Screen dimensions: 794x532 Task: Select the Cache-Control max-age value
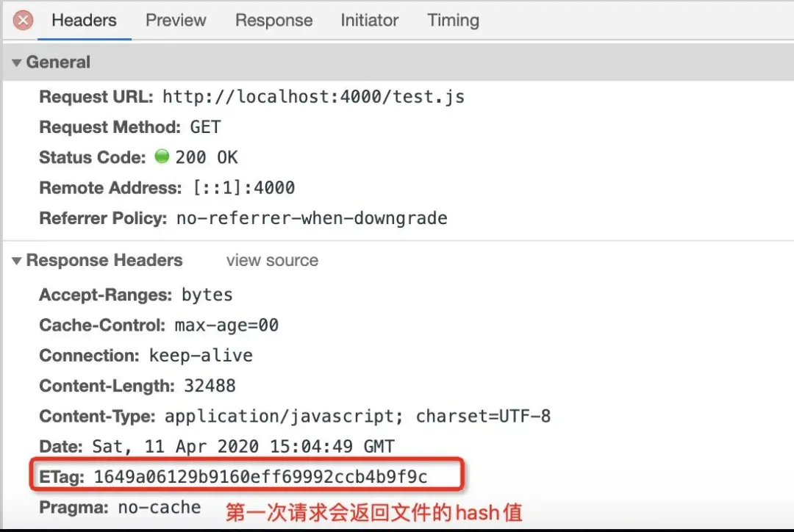[226, 325]
